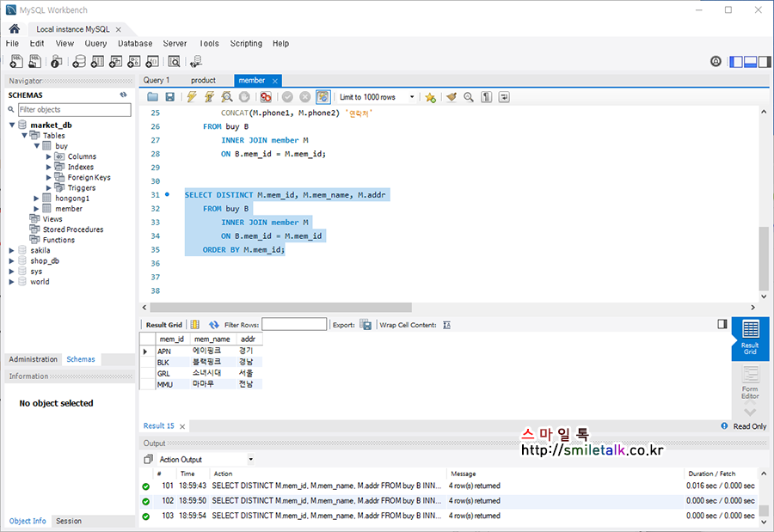Screen dimensions: 774x532
Task: Open the Database menu
Action: coord(135,44)
